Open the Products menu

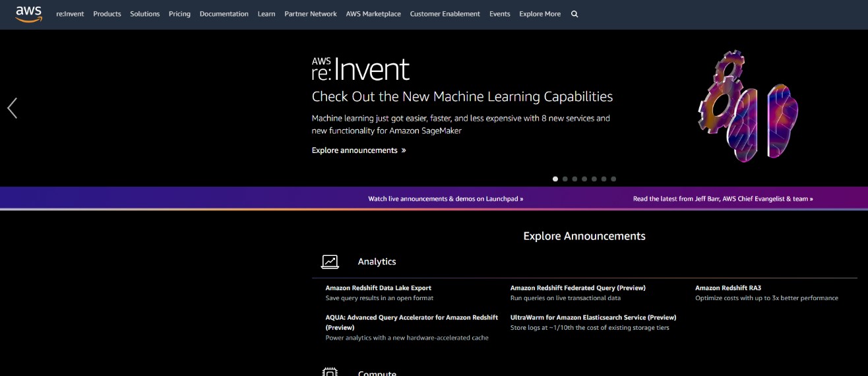[107, 14]
